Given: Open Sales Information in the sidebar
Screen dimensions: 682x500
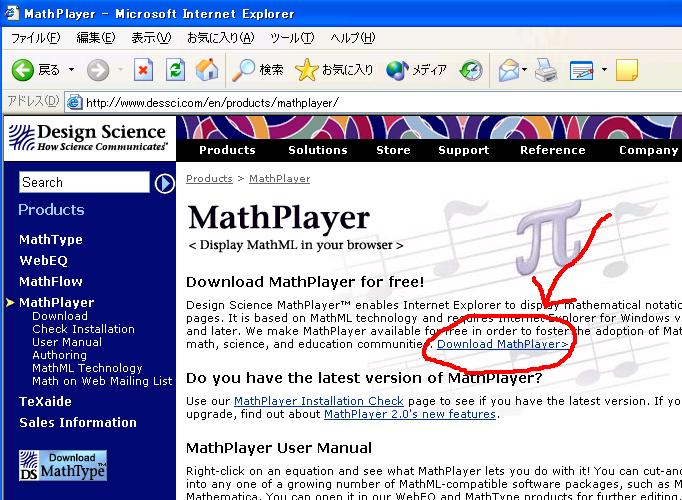Looking at the screenshot, I should coord(78,422).
